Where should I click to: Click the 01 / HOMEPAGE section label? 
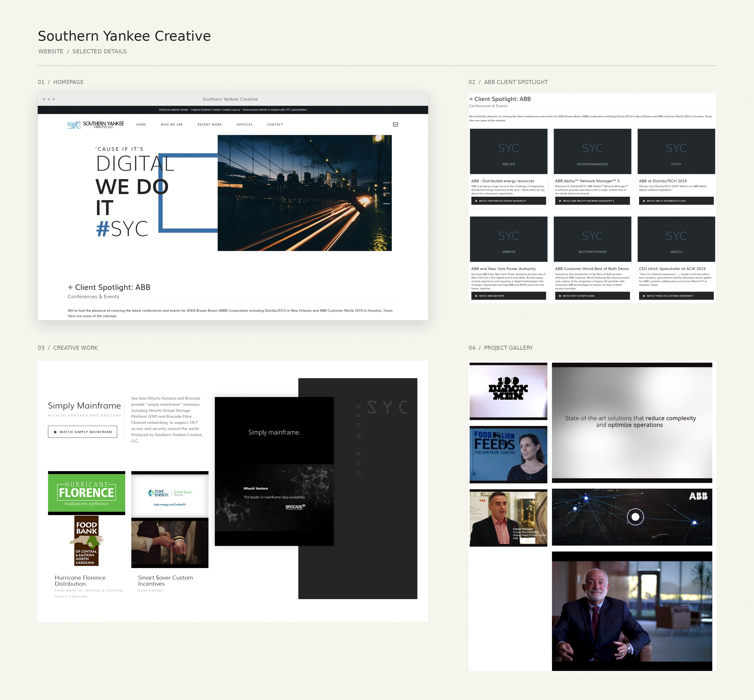(61, 82)
